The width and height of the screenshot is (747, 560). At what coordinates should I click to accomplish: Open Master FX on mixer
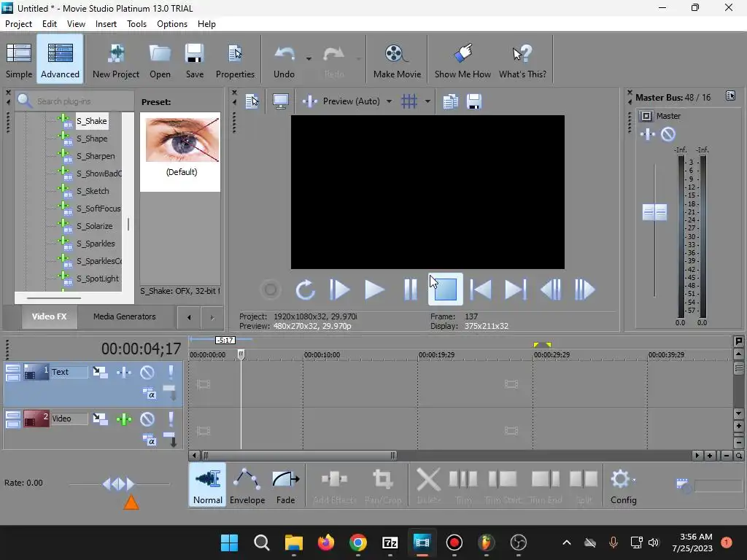coord(648,135)
